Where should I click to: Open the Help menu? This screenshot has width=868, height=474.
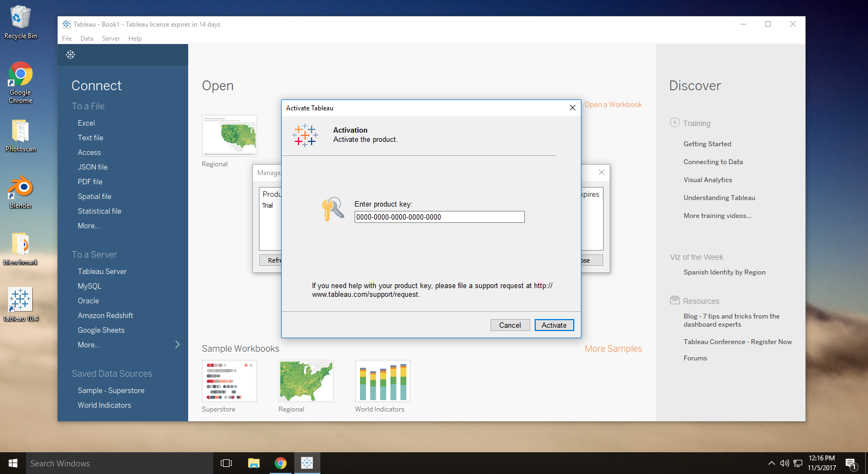pos(135,39)
